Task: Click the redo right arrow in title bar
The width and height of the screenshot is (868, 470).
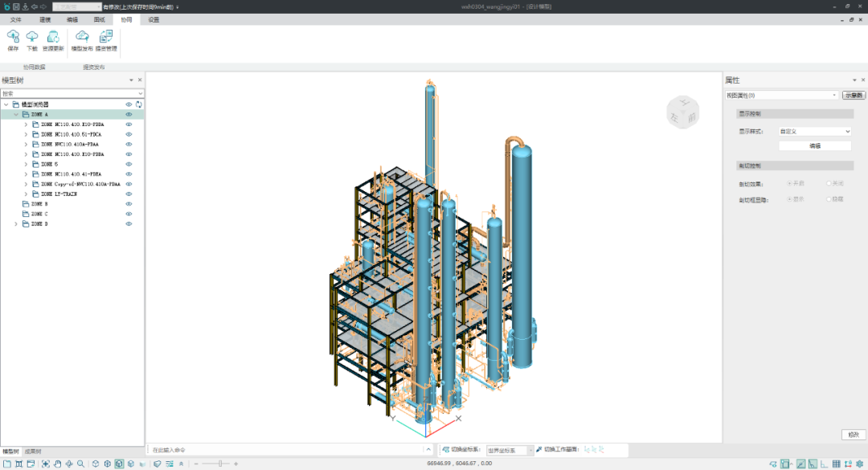Action: point(43,6)
